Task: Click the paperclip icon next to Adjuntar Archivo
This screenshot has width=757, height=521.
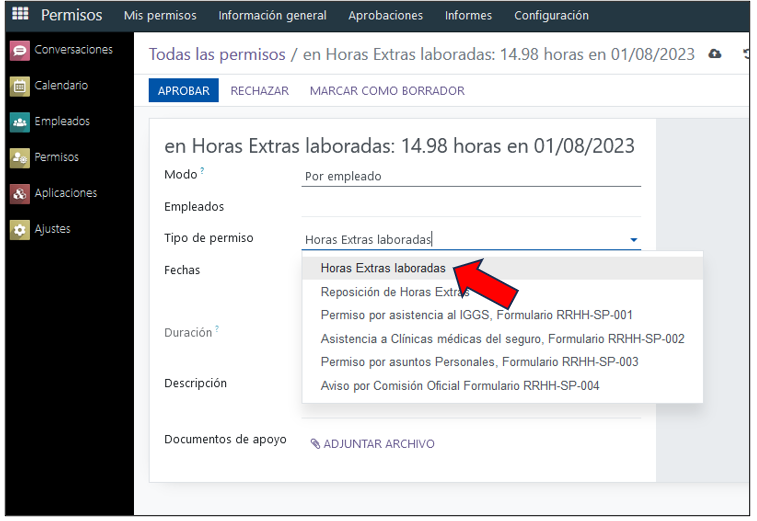Action: (315, 444)
